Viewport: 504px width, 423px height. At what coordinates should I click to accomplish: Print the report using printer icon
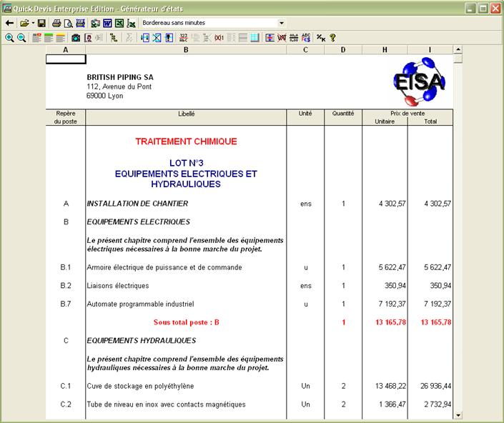[x=56, y=23]
